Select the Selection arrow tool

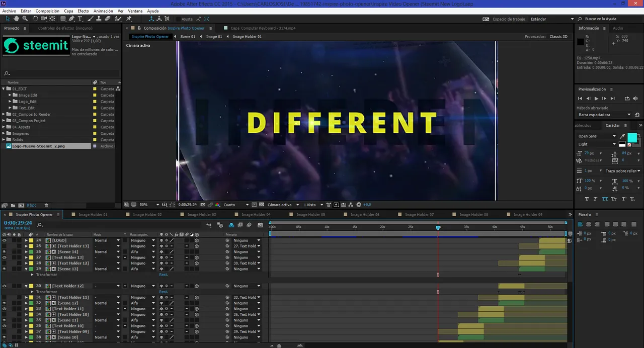(8, 19)
